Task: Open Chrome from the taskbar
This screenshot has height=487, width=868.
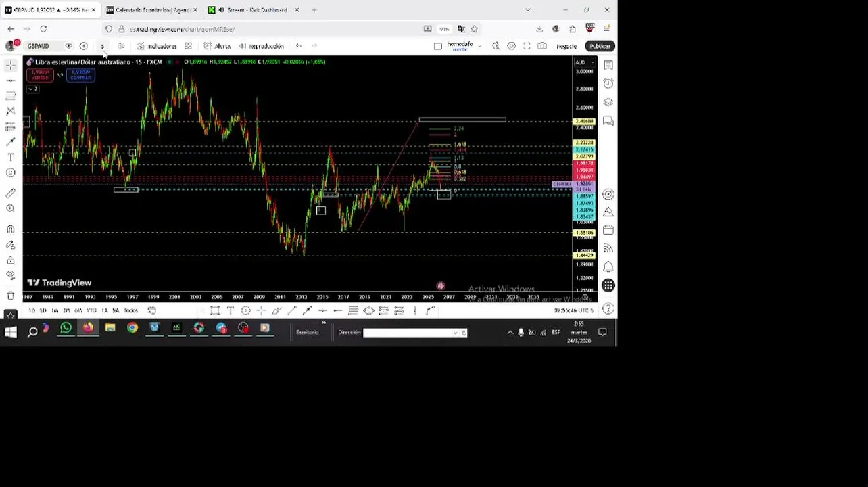Action: [x=132, y=328]
